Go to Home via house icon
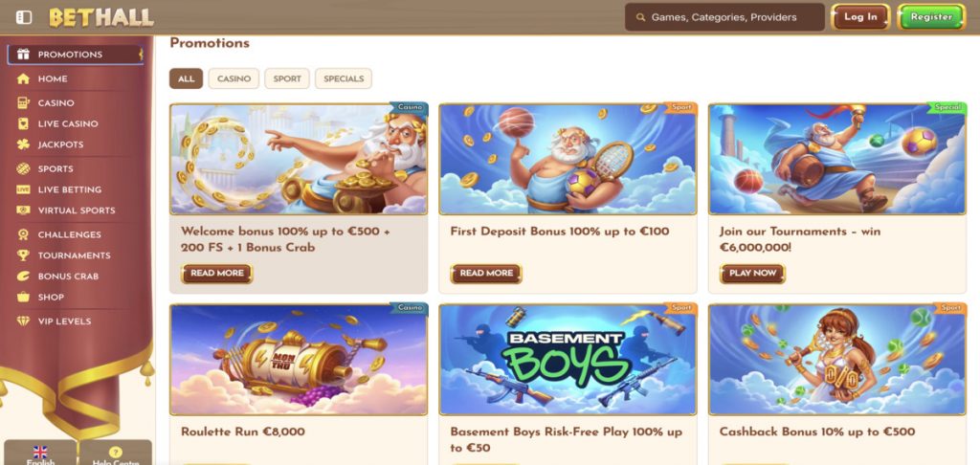The width and height of the screenshot is (980, 465). pos(23,78)
